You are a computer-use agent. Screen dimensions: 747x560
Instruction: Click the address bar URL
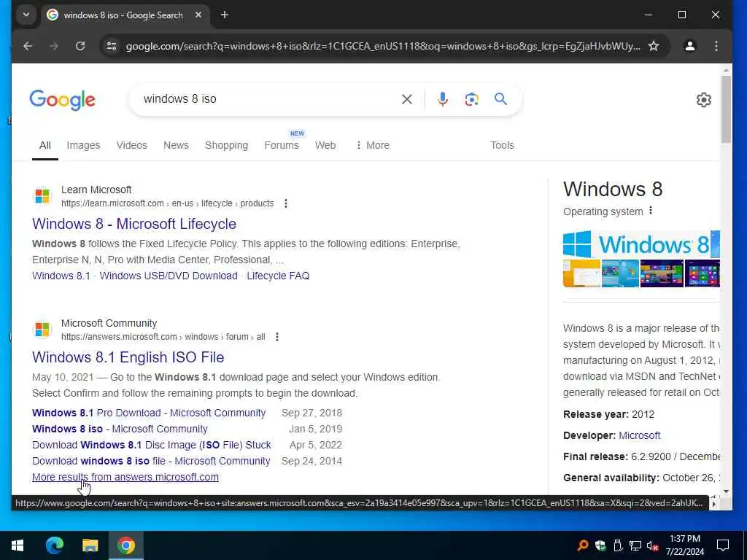pos(382,46)
